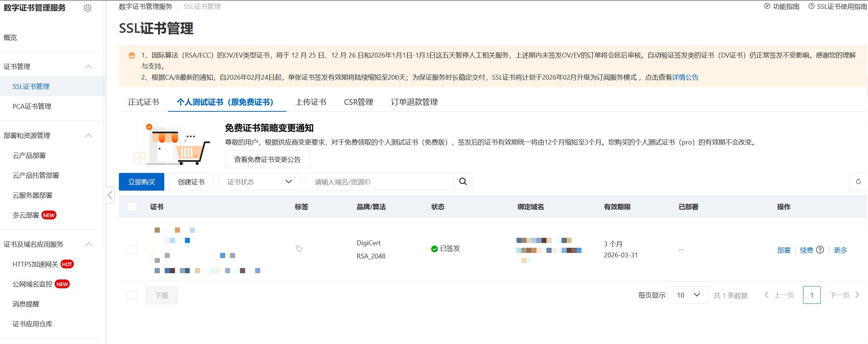
Task: Toggle the checkbox beside 下载 button
Action: tap(132, 295)
